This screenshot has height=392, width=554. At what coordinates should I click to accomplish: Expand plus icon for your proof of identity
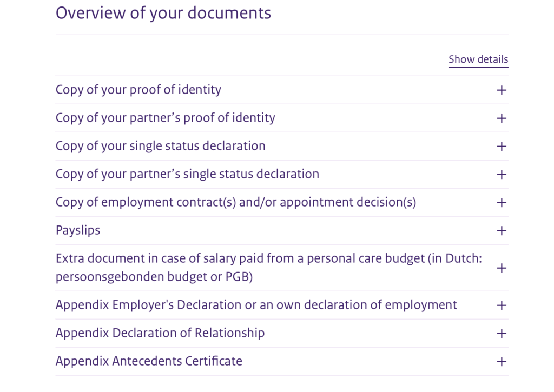tap(502, 90)
